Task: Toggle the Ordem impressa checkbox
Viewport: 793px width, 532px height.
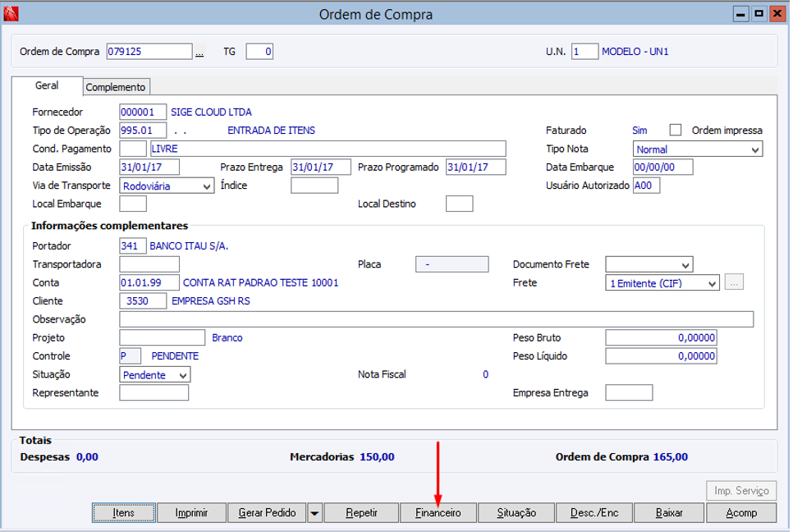Action: [675, 130]
